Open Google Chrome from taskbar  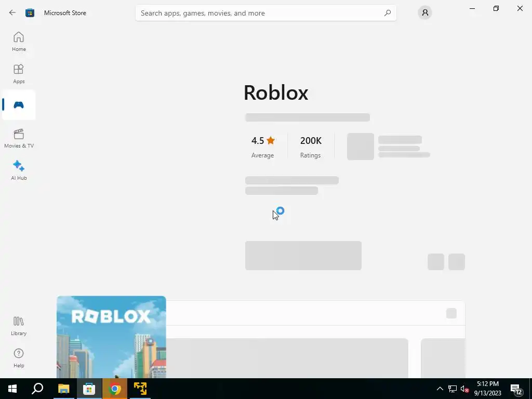coord(115,389)
